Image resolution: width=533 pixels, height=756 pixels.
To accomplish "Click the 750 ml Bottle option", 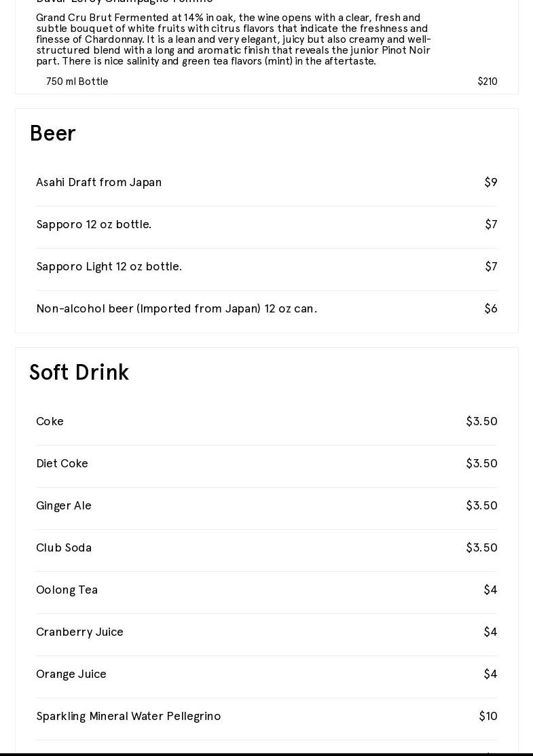I will click(x=77, y=82).
